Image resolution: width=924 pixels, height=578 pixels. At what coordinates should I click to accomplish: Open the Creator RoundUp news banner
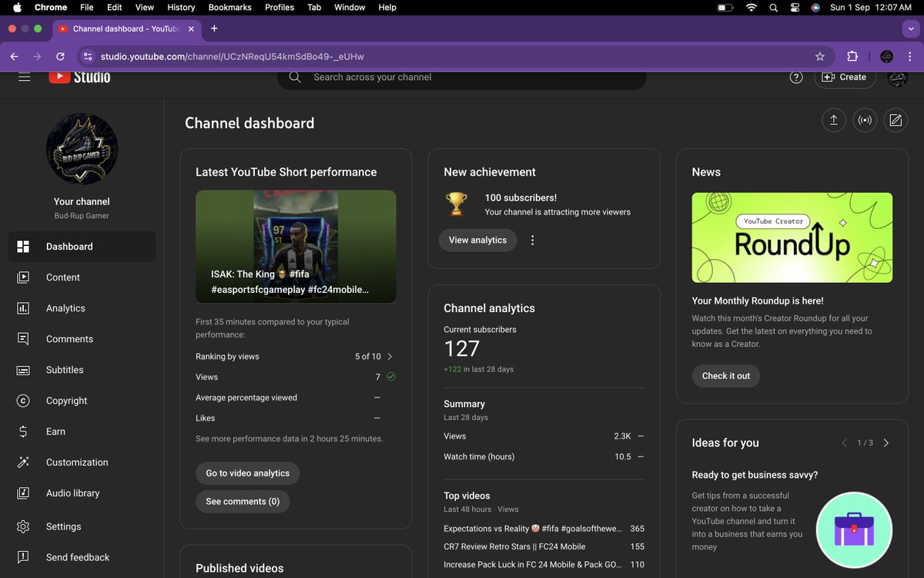[792, 237]
